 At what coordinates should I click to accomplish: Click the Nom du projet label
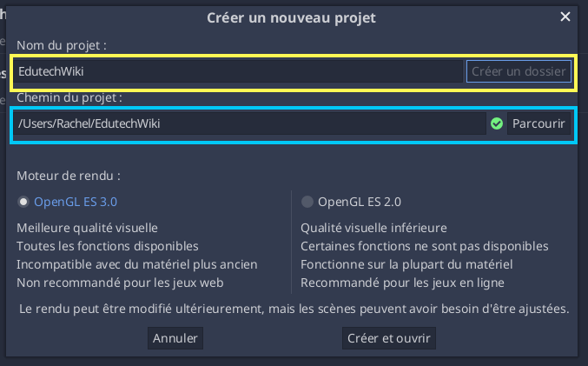[x=62, y=45]
